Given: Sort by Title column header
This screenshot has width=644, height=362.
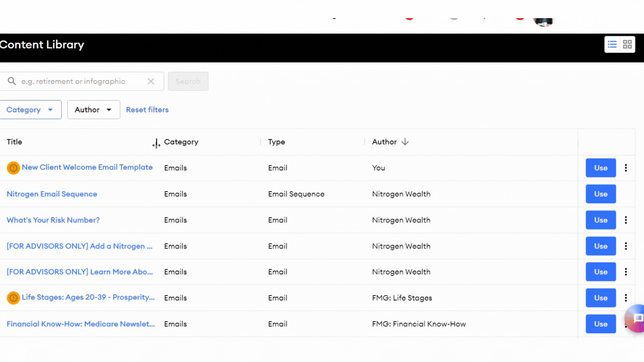Looking at the screenshot, I should [14, 142].
